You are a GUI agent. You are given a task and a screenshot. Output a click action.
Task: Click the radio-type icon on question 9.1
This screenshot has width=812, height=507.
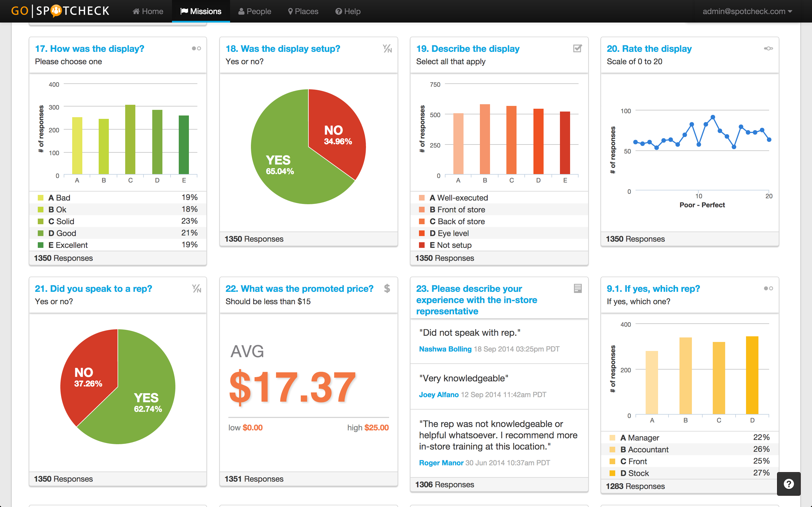pyautogui.click(x=768, y=288)
